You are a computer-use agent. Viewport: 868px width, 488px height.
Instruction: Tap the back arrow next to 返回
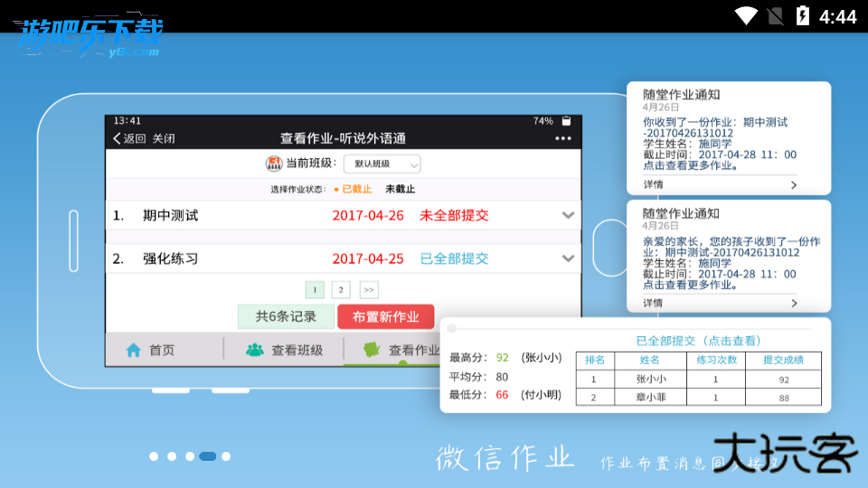pyautogui.click(x=117, y=138)
